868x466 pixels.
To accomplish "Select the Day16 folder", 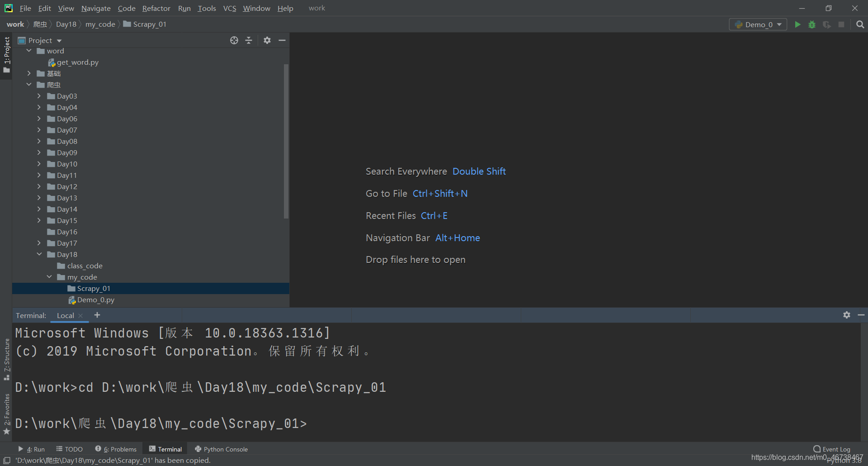I will (x=62, y=232).
